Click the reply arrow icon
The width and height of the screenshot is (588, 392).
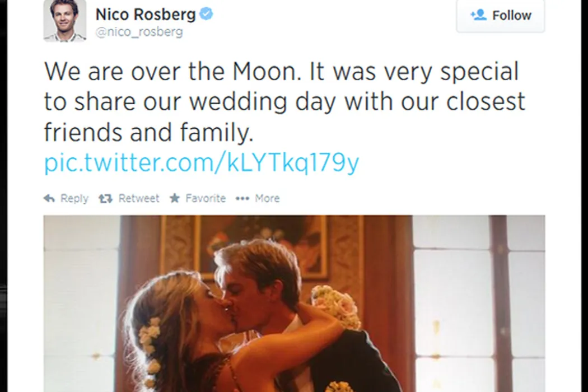[49, 198]
